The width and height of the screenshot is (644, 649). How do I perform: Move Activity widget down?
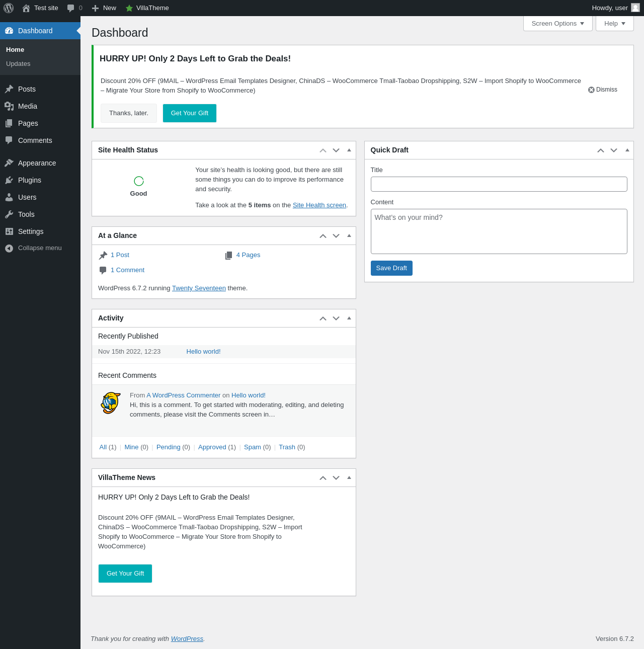coord(336,318)
